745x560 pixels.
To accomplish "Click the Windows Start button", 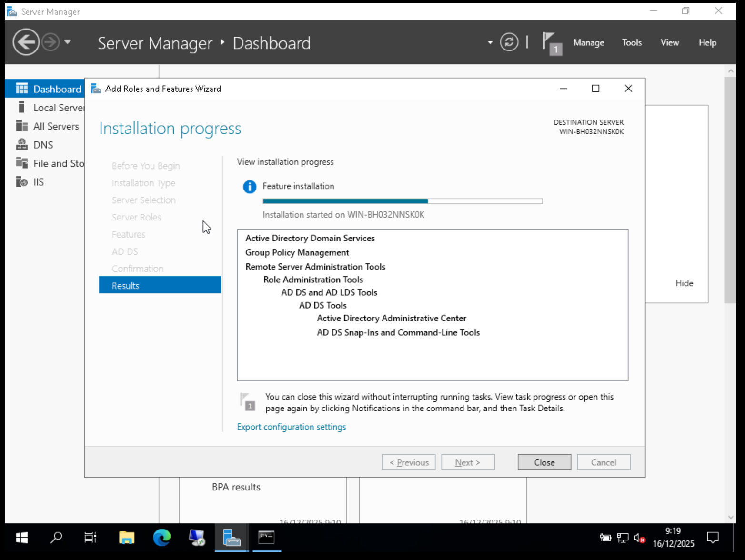I will [22, 538].
